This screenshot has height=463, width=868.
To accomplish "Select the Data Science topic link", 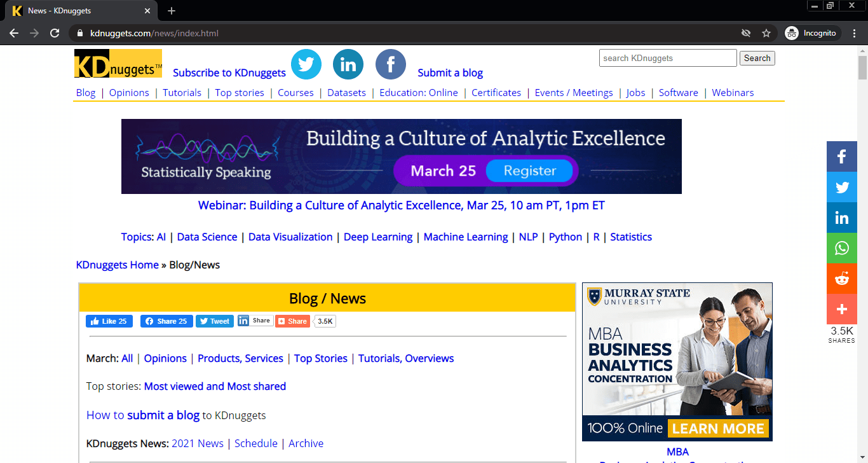I will 207,237.
